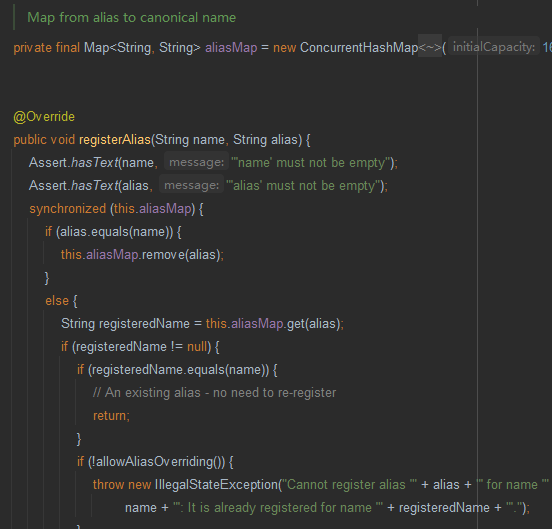The height and width of the screenshot is (529, 552).
Task: Click Map<String, String> type in field declaration
Action: (x=142, y=48)
